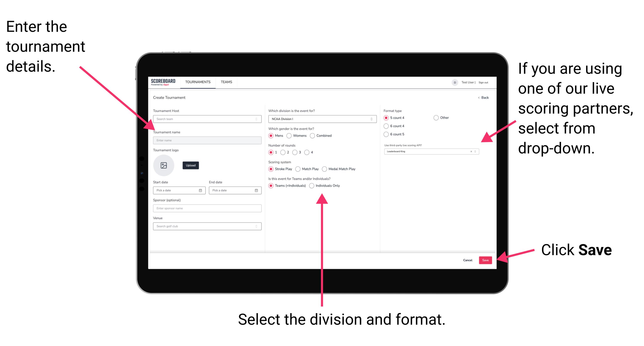Click the End date calendar icon
This screenshot has height=346, width=644.
(x=256, y=190)
